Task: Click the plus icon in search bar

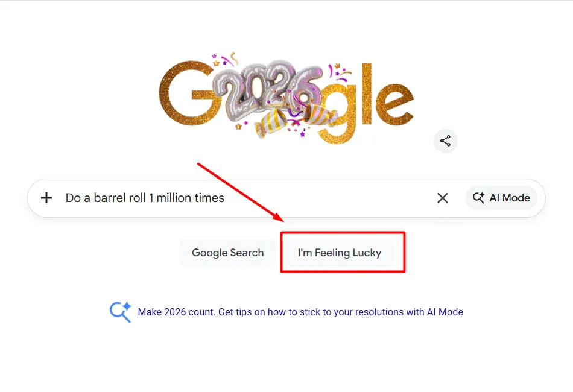Action: (46, 198)
